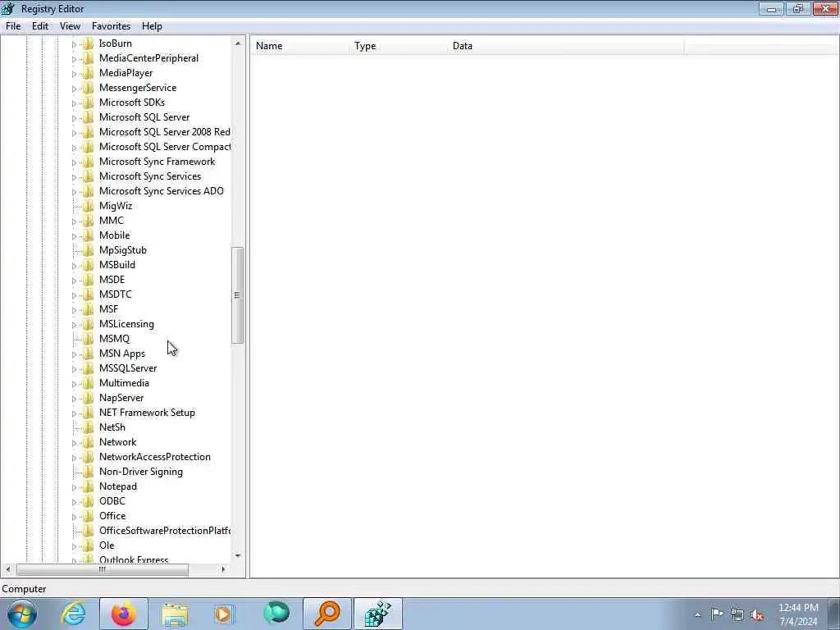Click the MSDTC folder icon

click(89, 294)
